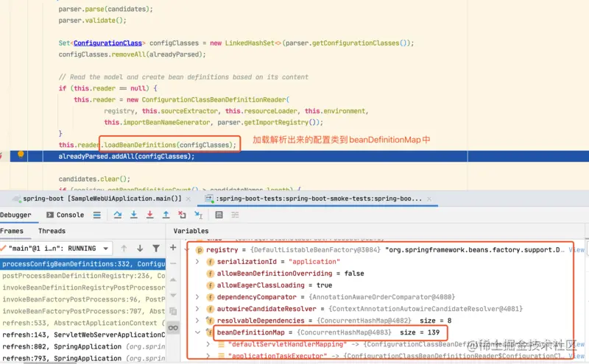The height and width of the screenshot is (364, 589).
Task: Expand the "defaultServletHandlerMapping" map entry
Action: 208,344
